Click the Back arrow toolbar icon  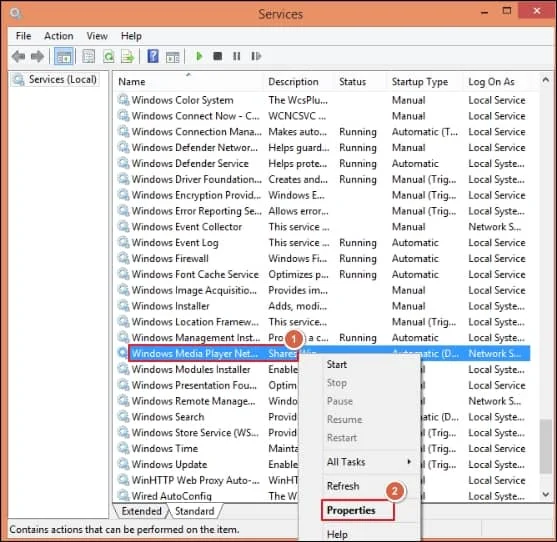click(18, 56)
